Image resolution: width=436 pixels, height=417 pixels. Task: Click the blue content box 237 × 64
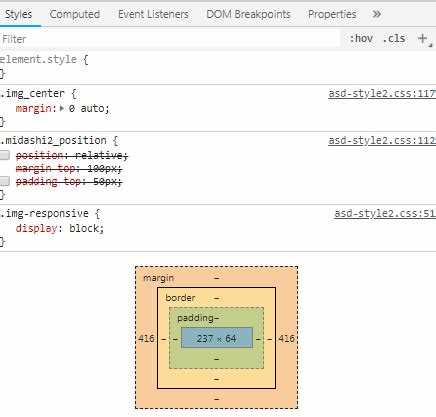[x=217, y=338]
